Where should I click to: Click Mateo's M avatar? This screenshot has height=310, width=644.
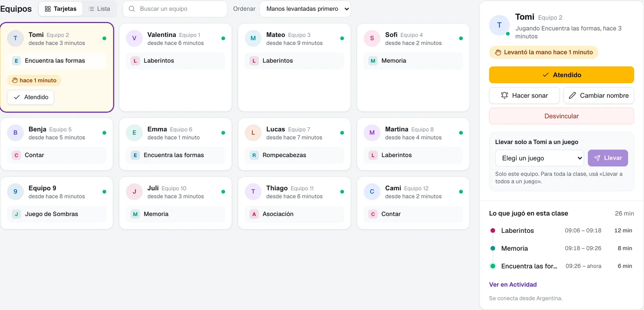(x=253, y=38)
